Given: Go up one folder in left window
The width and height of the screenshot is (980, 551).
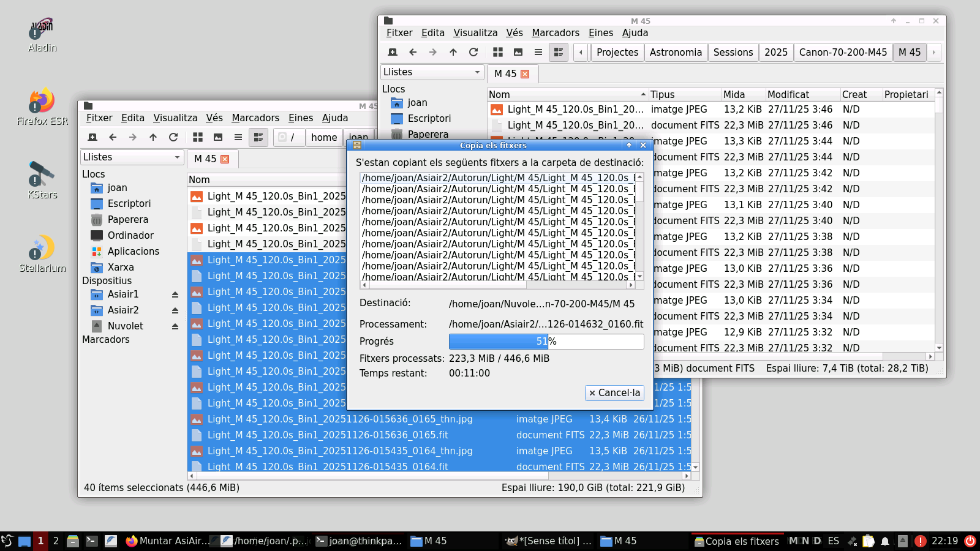Looking at the screenshot, I should click(153, 137).
